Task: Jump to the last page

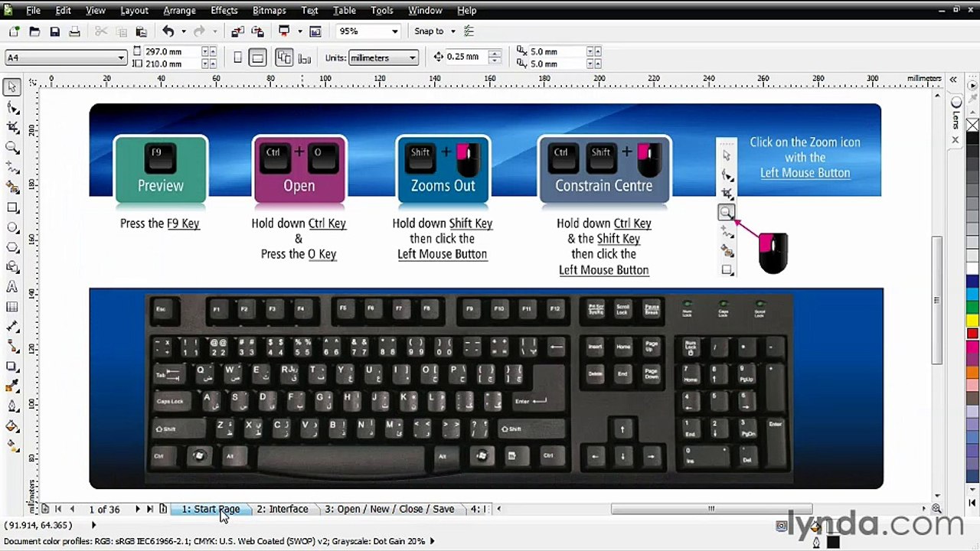Action: coord(150,509)
